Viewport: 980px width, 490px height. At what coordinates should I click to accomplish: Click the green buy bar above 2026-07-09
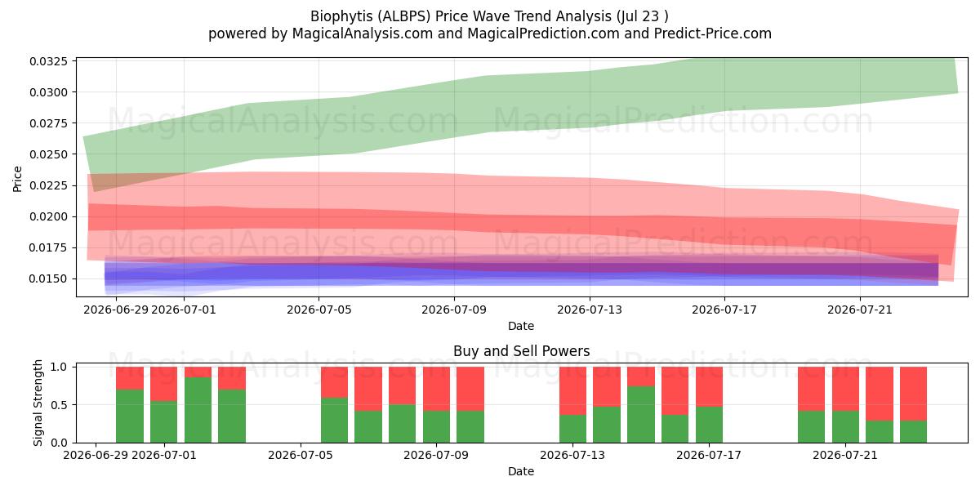(x=437, y=426)
